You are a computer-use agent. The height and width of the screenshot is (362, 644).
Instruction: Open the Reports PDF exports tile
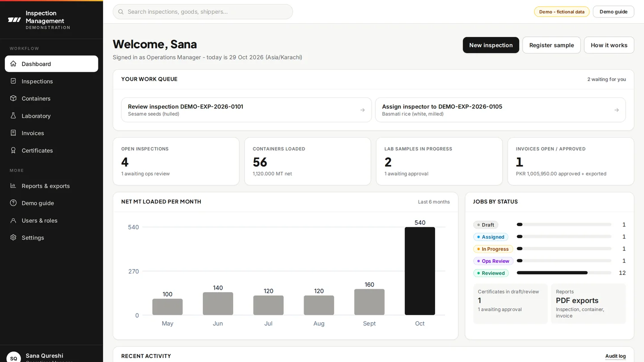589,303
